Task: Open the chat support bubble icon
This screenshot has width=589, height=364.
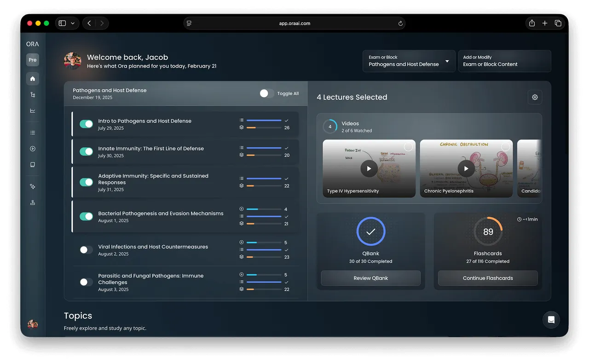Action: pos(551,320)
